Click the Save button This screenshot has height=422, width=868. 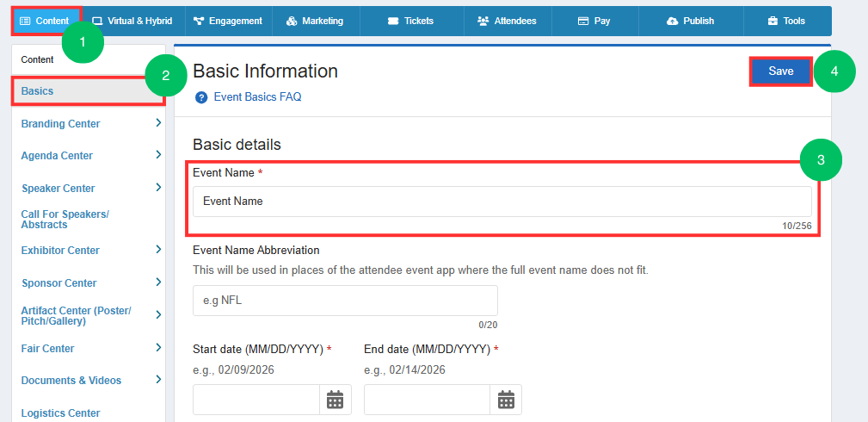pyautogui.click(x=780, y=71)
